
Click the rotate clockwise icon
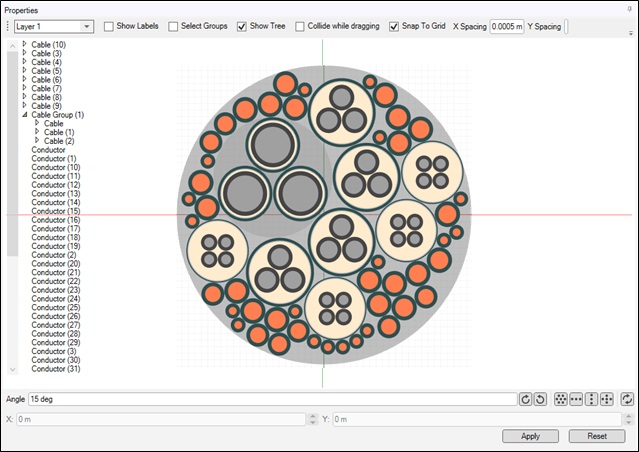coord(526,399)
